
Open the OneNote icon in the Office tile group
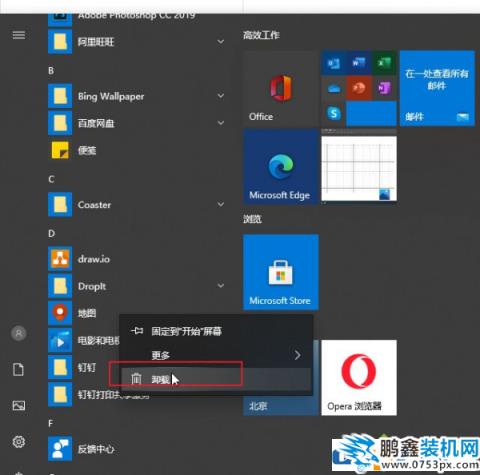pos(384,88)
